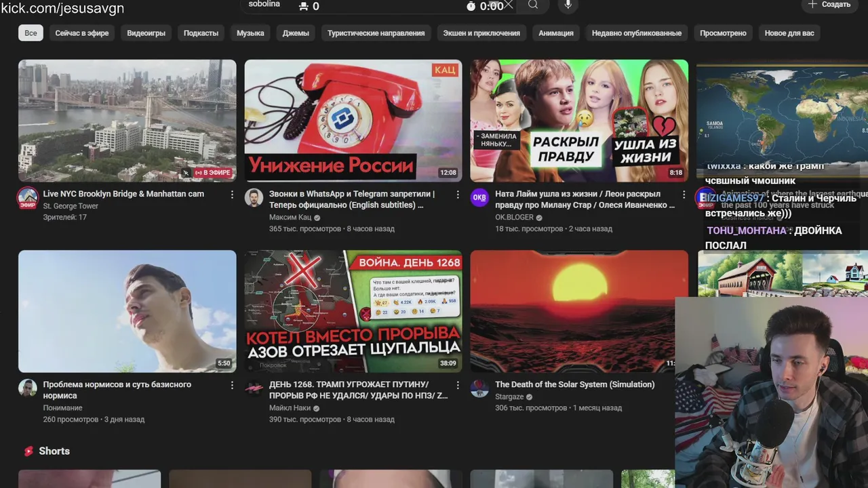Open the Унижение России video thumbnail
Screen dimensions: 868x488
pyautogui.click(x=353, y=121)
